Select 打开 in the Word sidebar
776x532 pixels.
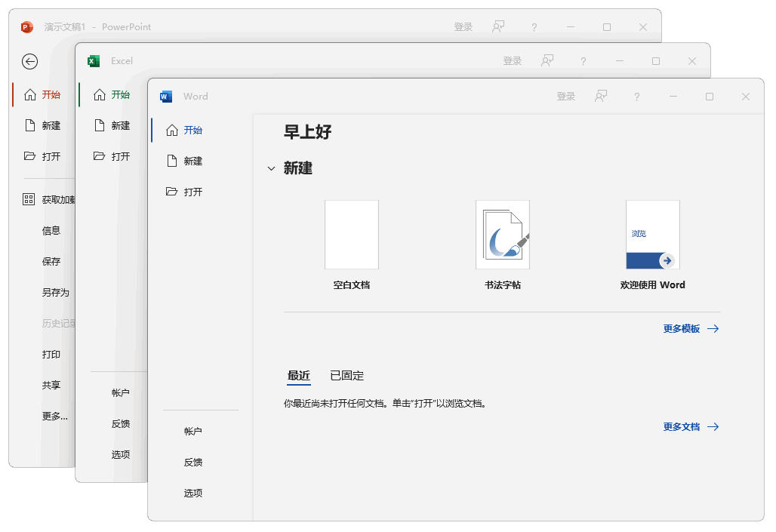click(x=193, y=192)
